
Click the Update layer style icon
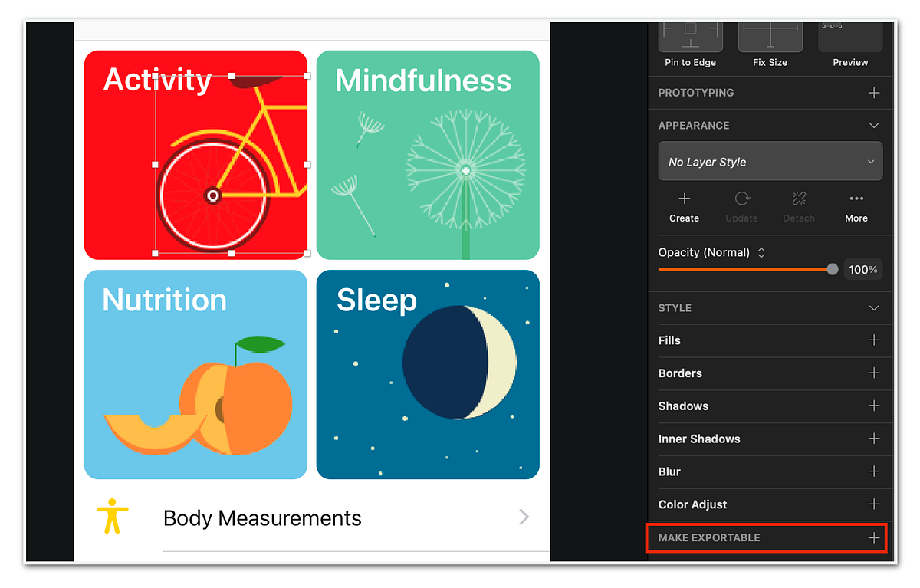click(741, 207)
